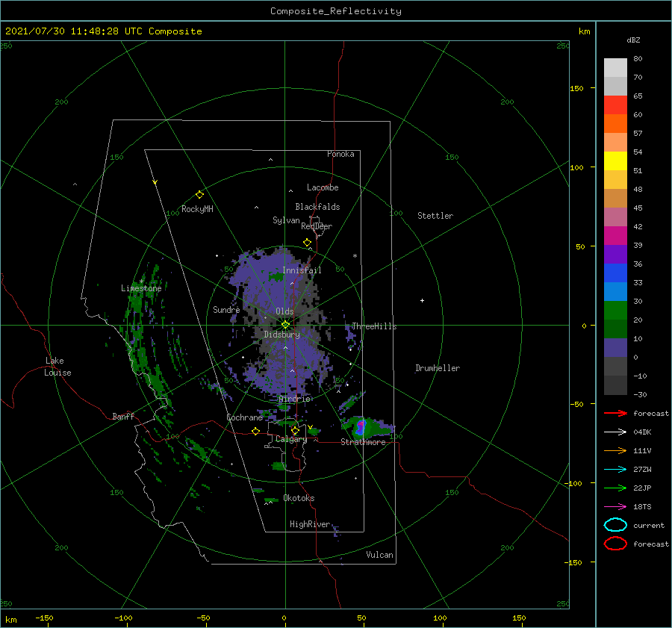672x628 pixels.
Task: Click the orange 111V arrow icon
Action: click(x=615, y=450)
